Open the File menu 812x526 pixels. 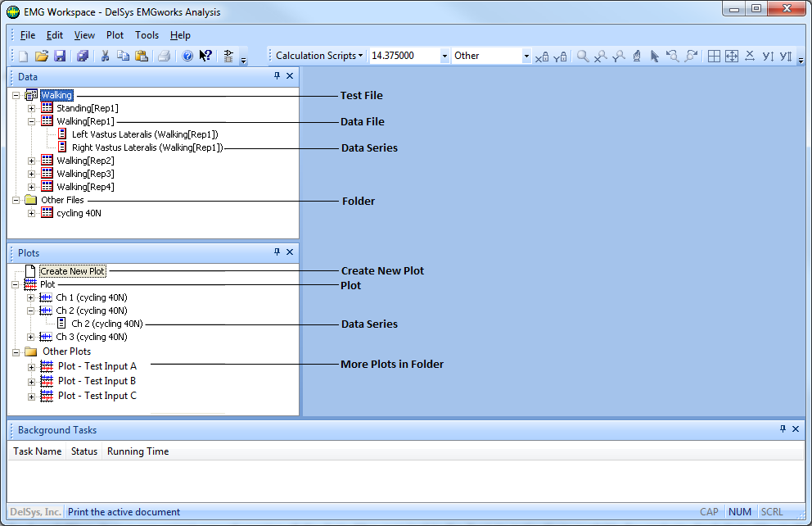click(28, 35)
